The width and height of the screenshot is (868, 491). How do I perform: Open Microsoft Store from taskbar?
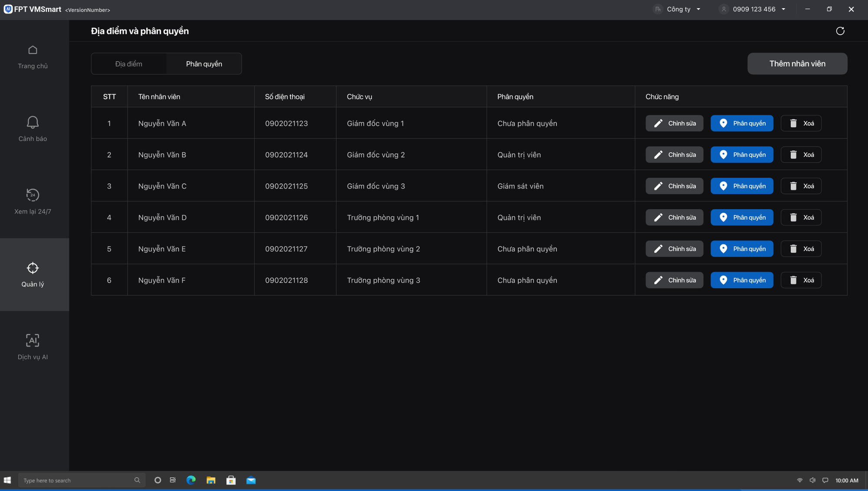pyautogui.click(x=231, y=480)
